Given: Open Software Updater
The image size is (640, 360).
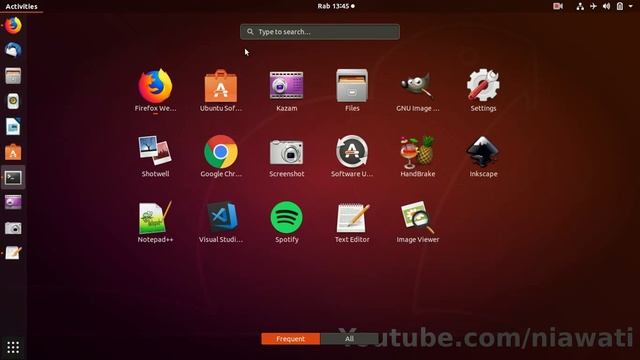Looking at the screenshot, I should [352, 156].
